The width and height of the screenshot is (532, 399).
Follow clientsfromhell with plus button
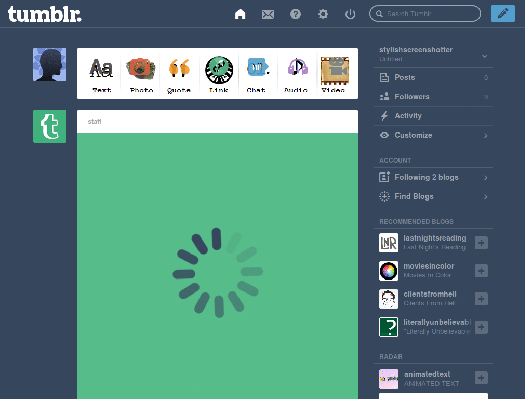click(x=481, y=299)
